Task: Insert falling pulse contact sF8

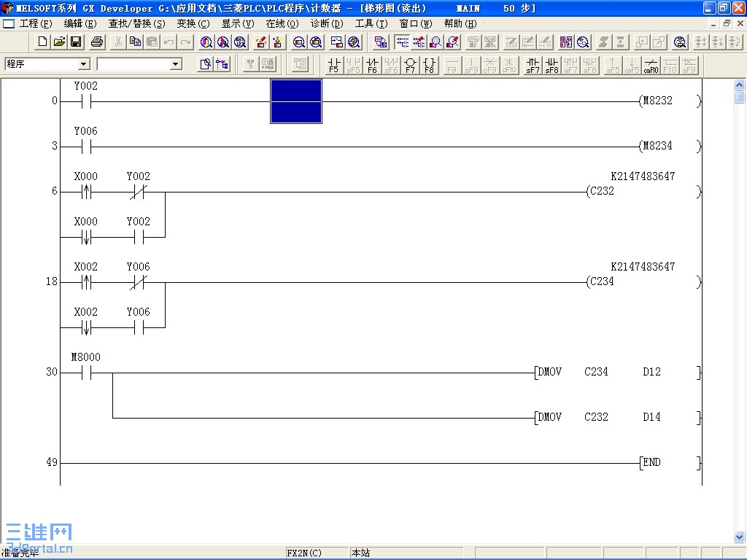Action: pyautogui.click(x=551, y=65)
